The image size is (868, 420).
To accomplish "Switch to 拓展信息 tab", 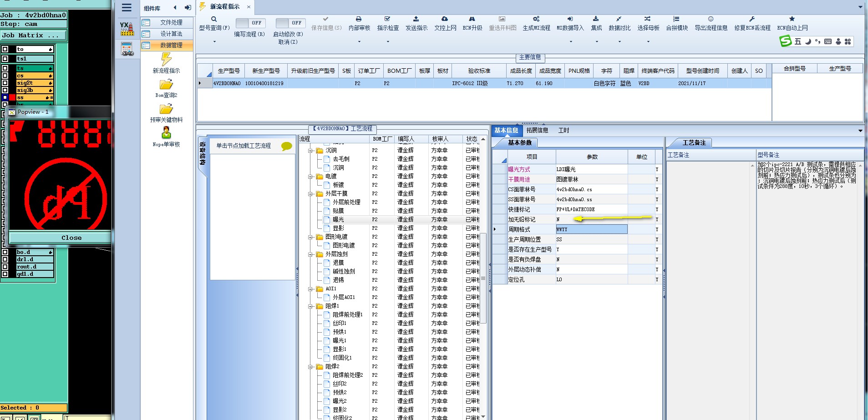I will (537, 130).
